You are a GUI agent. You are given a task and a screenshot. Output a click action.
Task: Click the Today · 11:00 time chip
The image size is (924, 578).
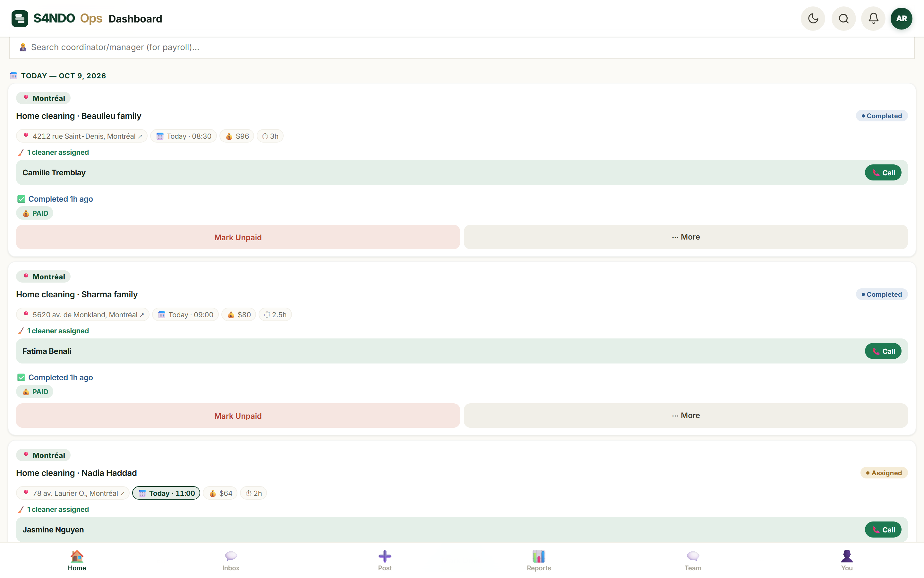tap(166, 493)
